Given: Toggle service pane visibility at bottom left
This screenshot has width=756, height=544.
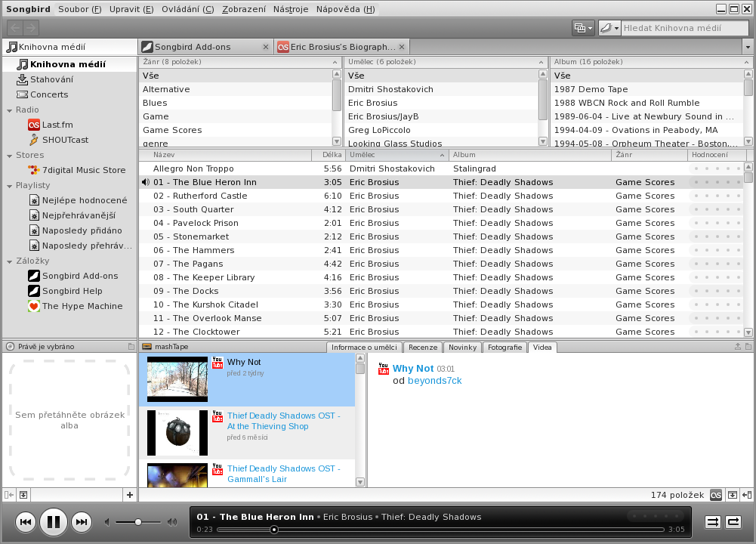Looking at the screenshot, I should point(8,495).
